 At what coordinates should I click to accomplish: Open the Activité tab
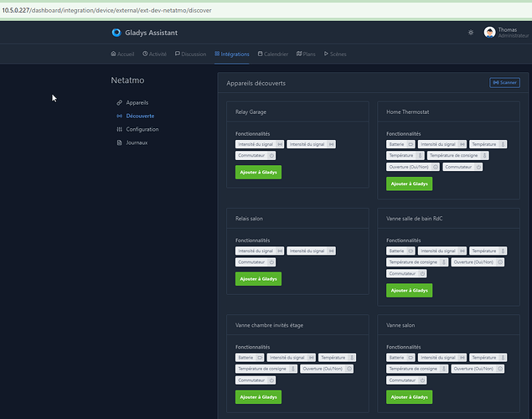[x=155, y=54]
